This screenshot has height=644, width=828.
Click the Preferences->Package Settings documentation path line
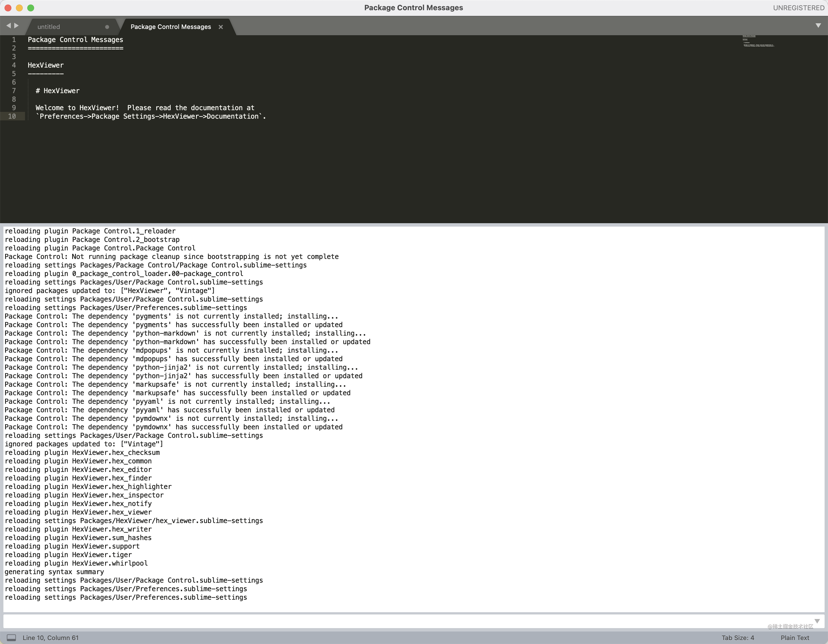coord(151,116)
